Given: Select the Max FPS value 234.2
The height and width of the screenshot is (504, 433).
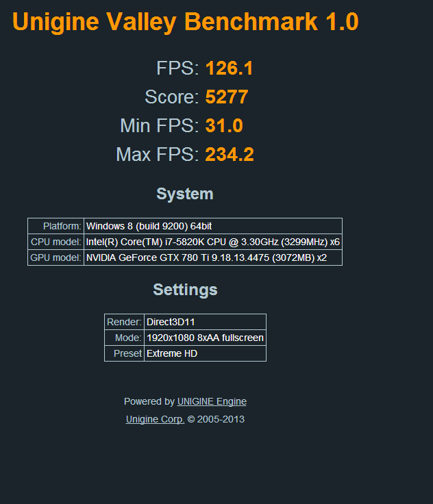Looking at the screenshot, I should tap(230, 154).
